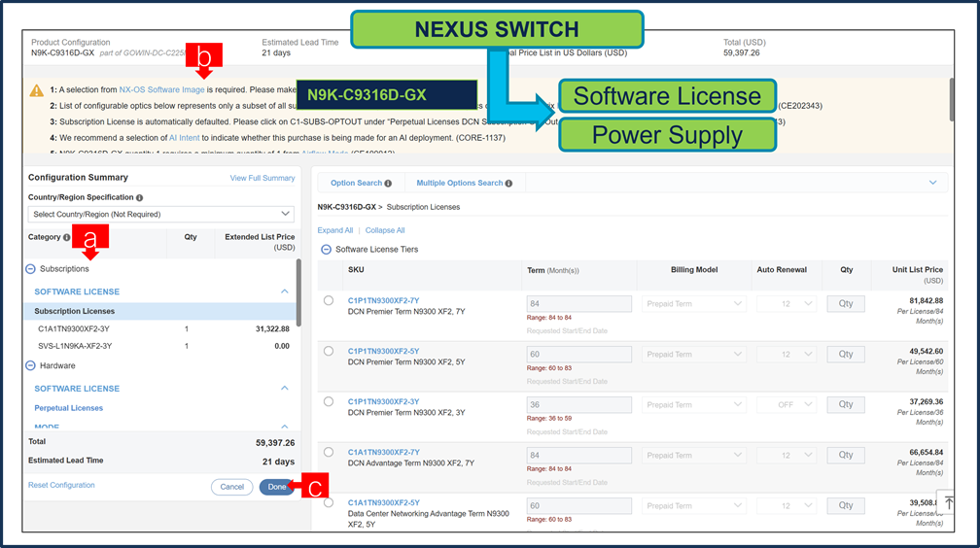Select C1A1TN9300XF2-7Y radio button
980x548 pixels.
[x=329, y=453]
